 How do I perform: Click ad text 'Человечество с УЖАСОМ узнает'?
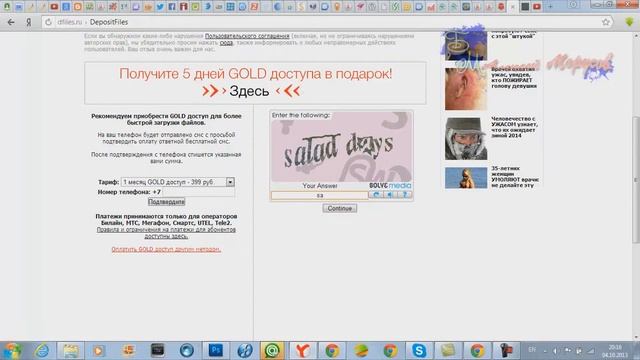point(514,127)
